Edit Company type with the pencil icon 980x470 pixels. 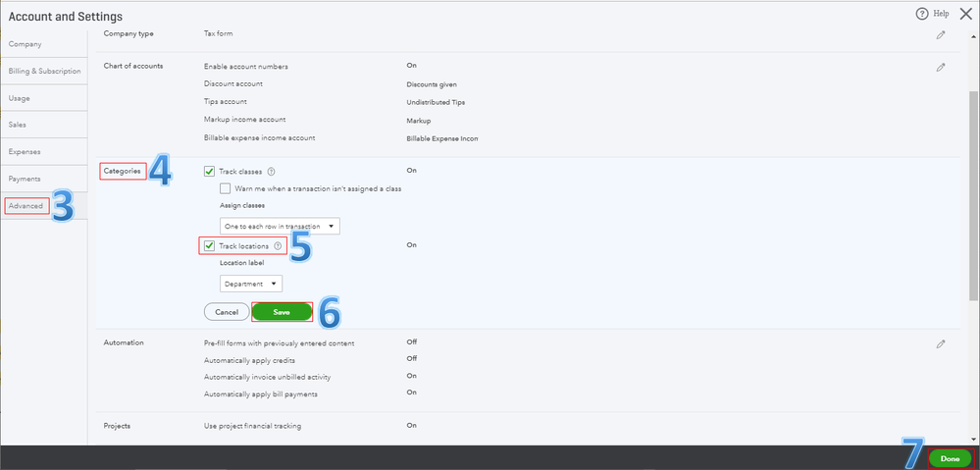pos(941,35)
